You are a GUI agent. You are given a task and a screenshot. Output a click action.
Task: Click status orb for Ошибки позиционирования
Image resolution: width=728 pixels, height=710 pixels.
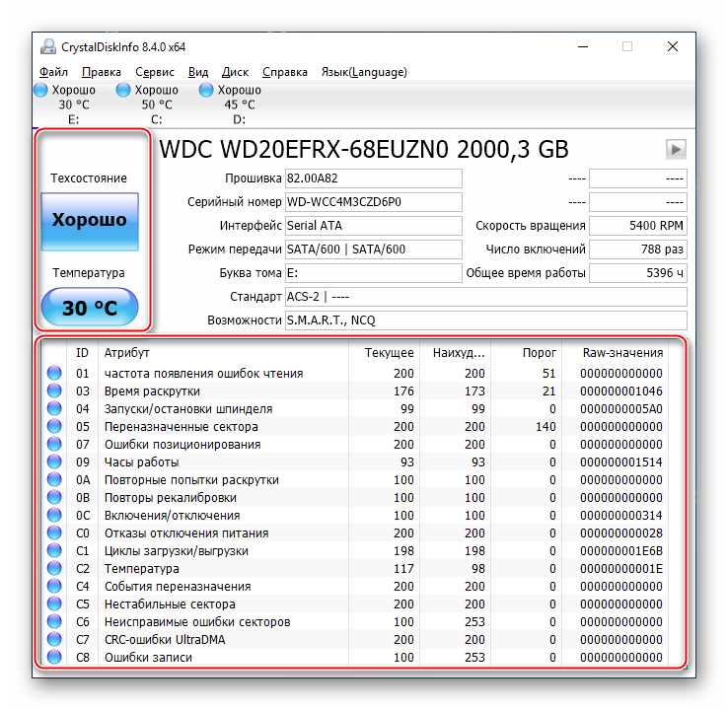click(x=54, y=444)
